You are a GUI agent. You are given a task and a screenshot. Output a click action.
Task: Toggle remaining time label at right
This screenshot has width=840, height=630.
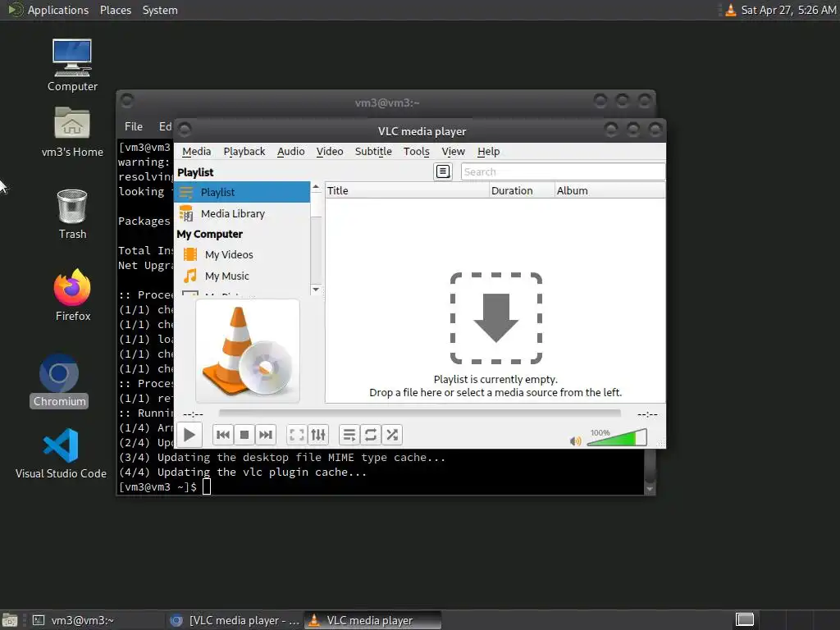pyautogui.click(x=647, y=414)
